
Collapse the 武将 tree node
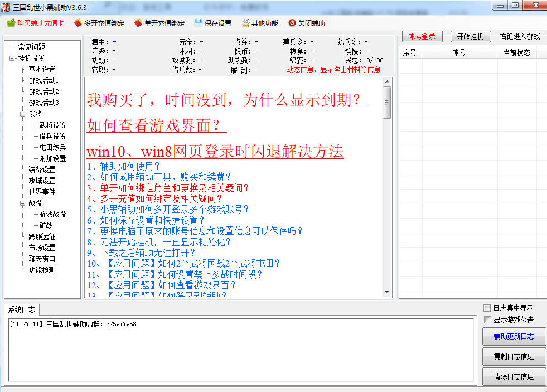tap(23, 114)
